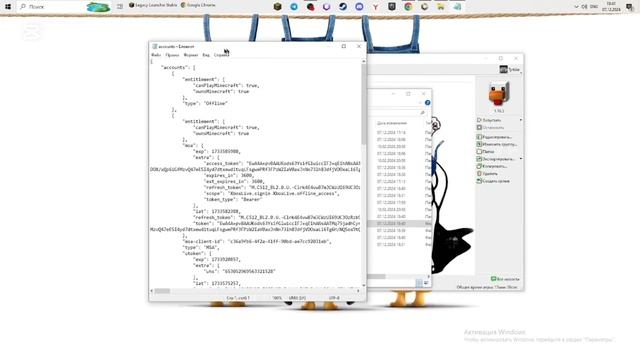Click the blue help icon in Explorer window
This screenshot has width=640, height=360.
pos(427,103)
